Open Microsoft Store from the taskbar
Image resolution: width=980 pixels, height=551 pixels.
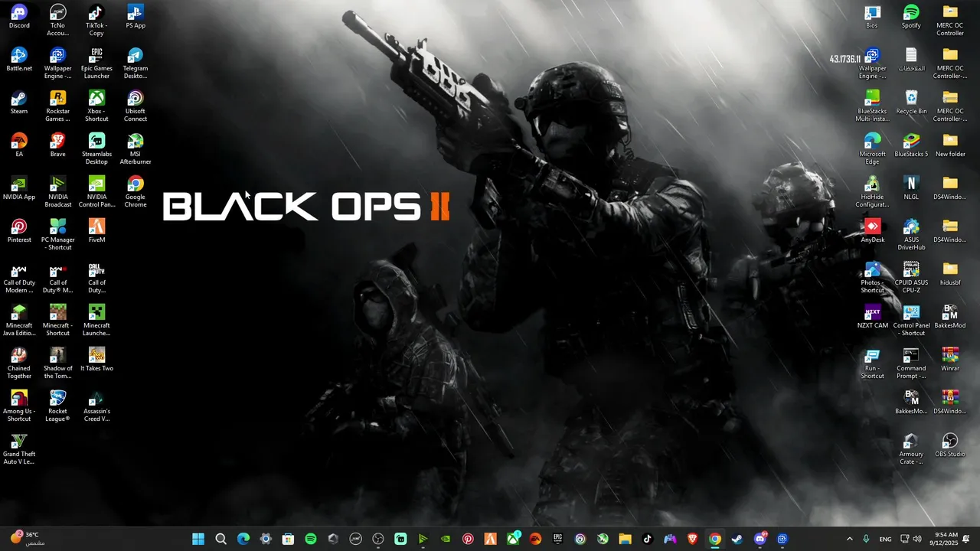click(288, 539)
